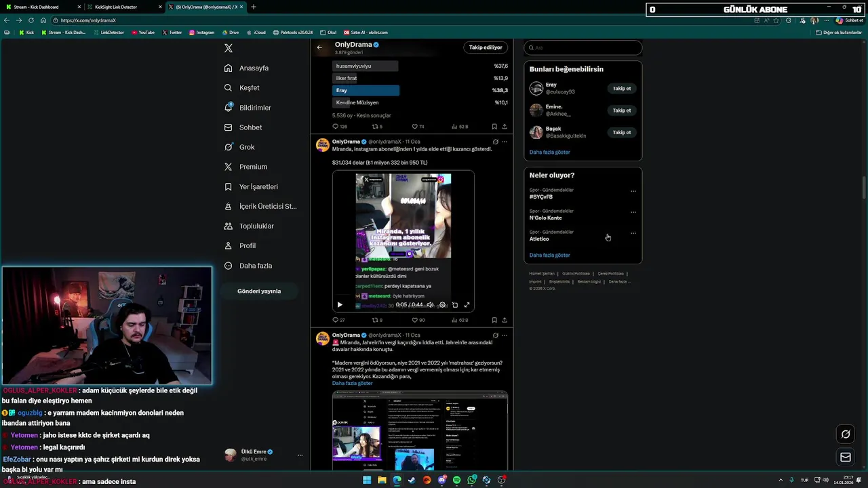Enter fullscreen on the video player
Viewport: 868px width, 488px height.
coord(467,305)
